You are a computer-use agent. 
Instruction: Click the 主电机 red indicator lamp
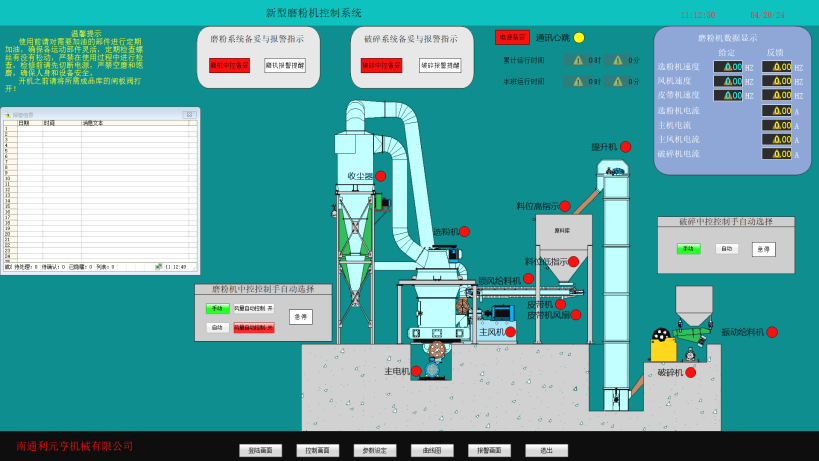[x=416, y=371]
